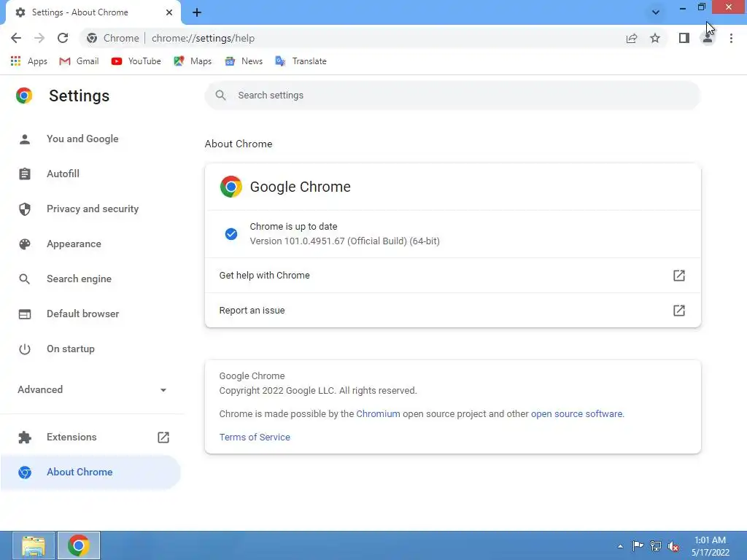Reload the page with the refresh icon
The width and height of the screenshot is (747, 560).
(63, 38)
